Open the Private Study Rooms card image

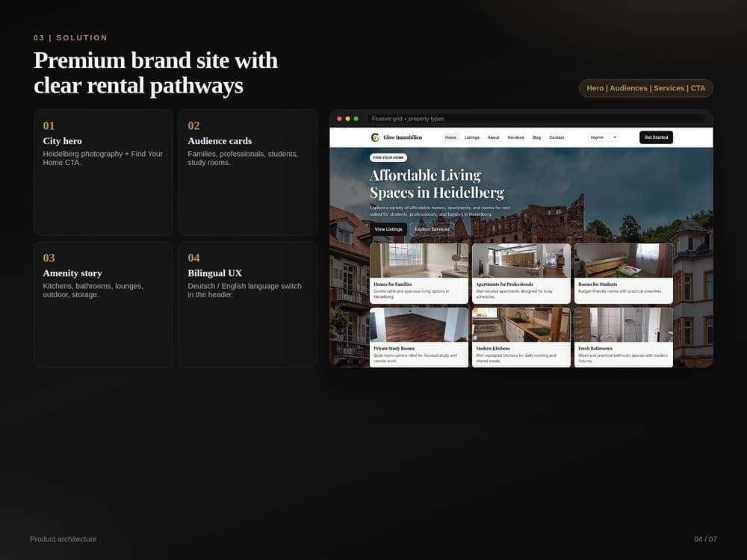419,325
